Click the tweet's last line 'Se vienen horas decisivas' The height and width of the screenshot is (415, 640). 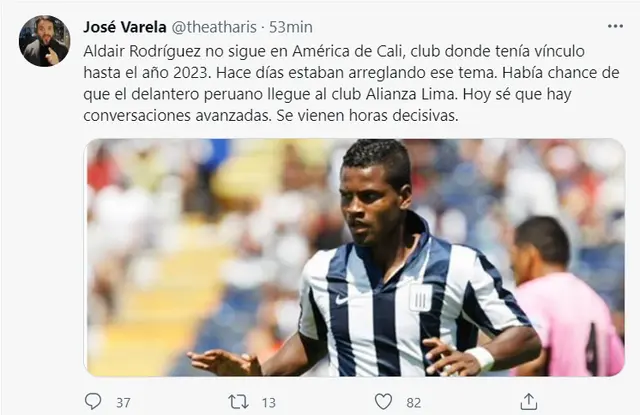(x=367, y=115)
